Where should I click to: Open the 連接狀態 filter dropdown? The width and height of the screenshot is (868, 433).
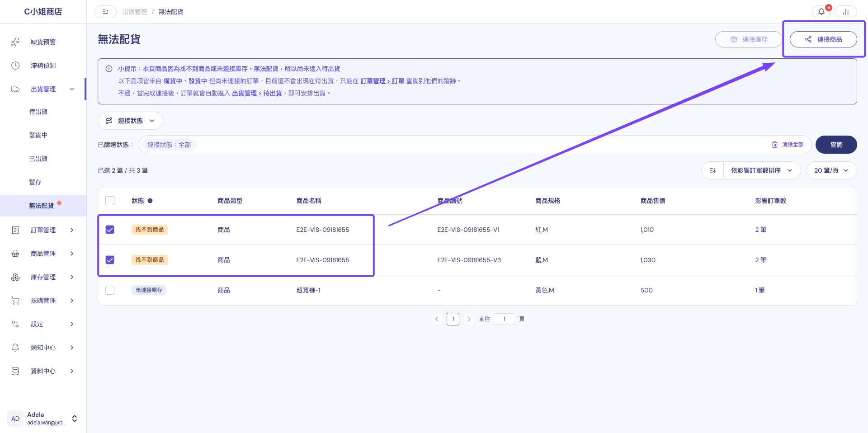coord(130,121)
